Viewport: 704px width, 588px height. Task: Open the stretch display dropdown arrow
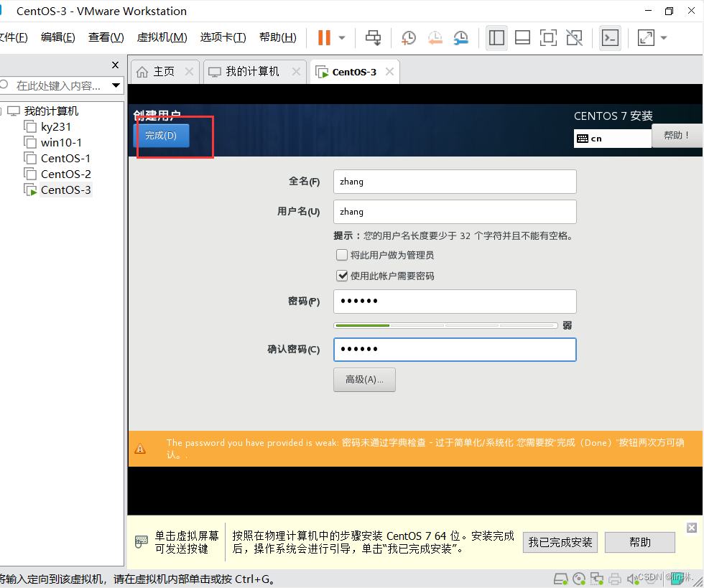tap(664, 38)
